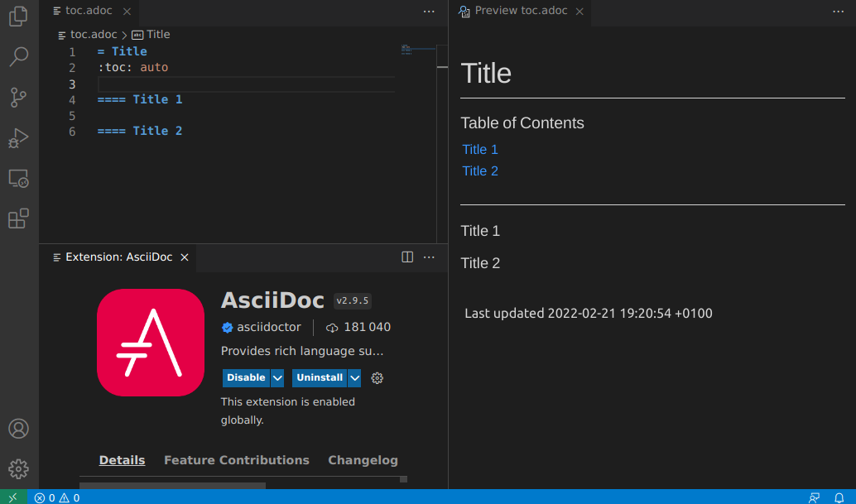Image resolution: width=856 pixels, height=504 pixels.
Task: Open more actions for toc.adoc editor group
Action: 429,11
